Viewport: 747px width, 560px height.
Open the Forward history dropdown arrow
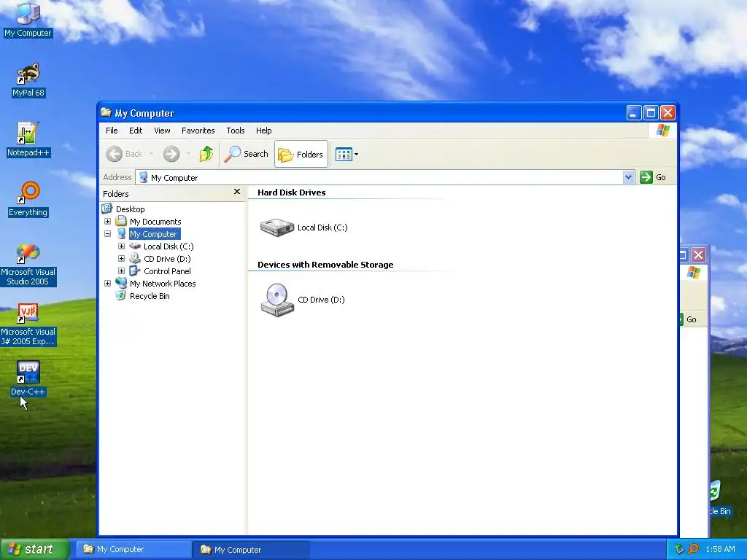(x=189, y=154)
